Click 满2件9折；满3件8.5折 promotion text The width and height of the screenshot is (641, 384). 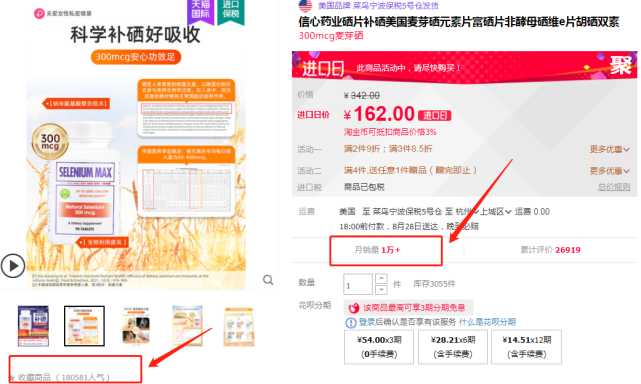point(388,148)
